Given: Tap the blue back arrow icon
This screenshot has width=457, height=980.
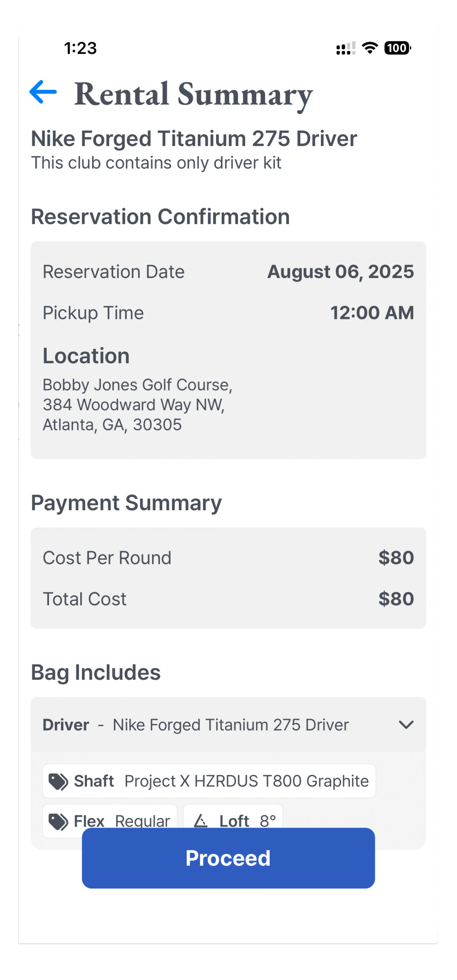Looking at the screenshot, I should (43, 92).
